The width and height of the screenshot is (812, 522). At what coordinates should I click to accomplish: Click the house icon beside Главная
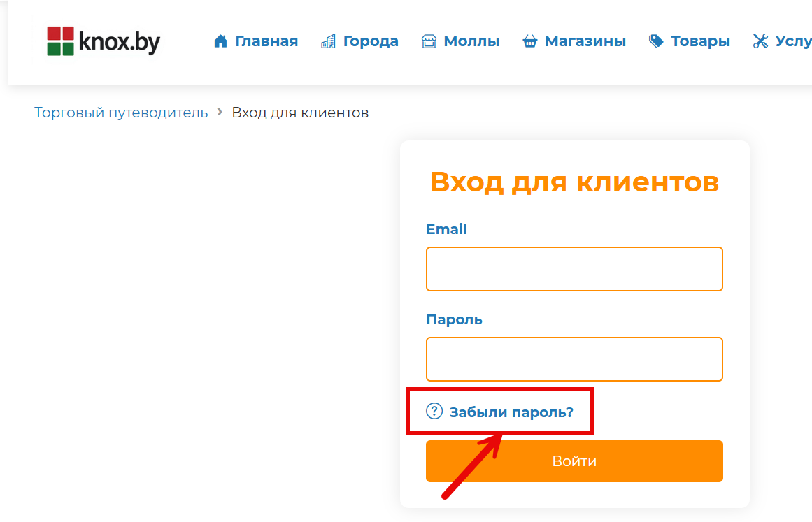point(221,41)
